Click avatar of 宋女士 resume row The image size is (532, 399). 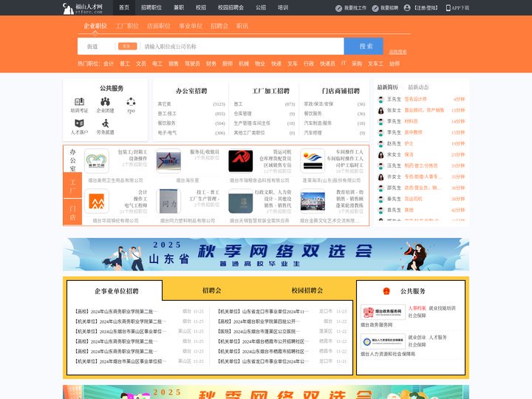click(x=381, y=154)
